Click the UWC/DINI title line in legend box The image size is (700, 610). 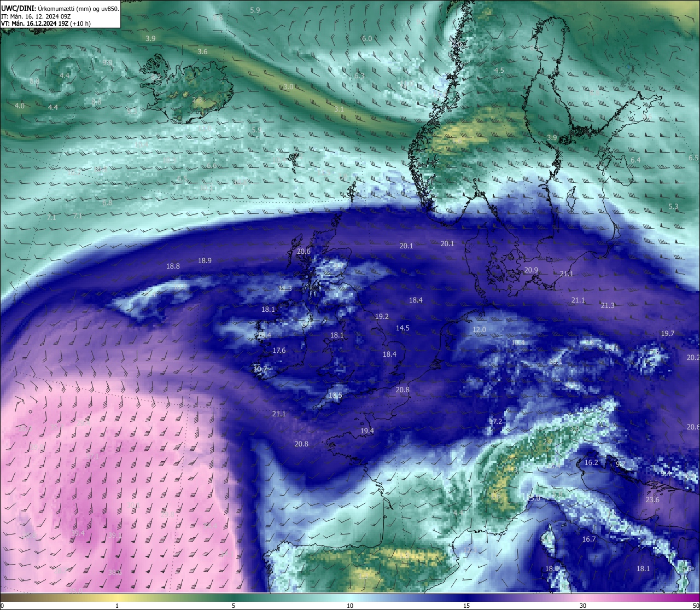pos(60,8)
